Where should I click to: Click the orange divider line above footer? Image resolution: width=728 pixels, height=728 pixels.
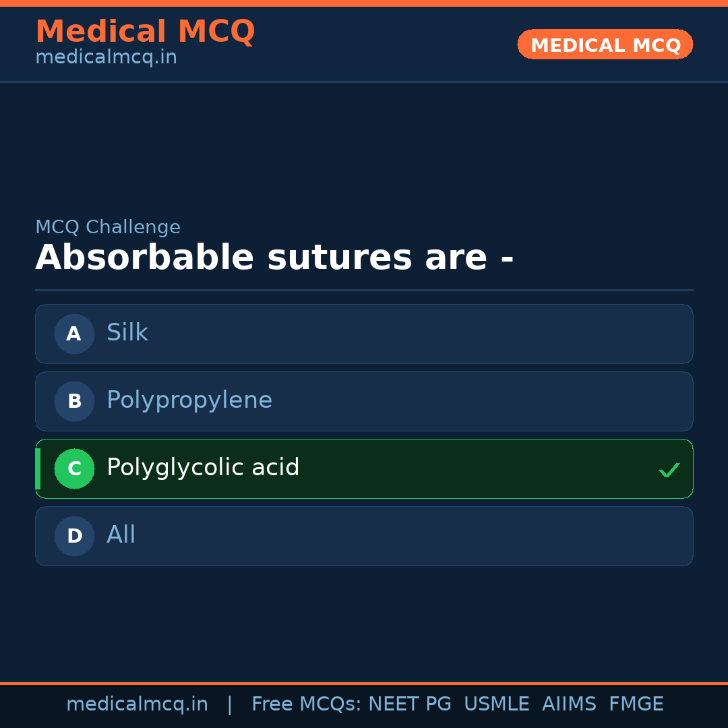tap(364, 683)
